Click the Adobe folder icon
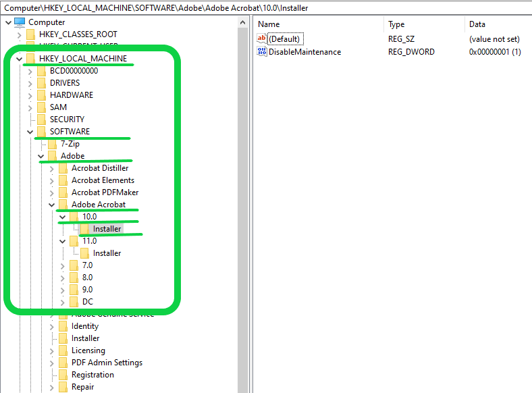This screenshot has width=532, height=393. tap(52, 156)
